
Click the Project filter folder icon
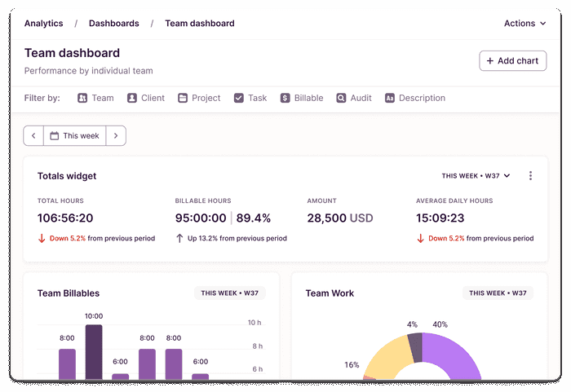click(x=183, y=98)
